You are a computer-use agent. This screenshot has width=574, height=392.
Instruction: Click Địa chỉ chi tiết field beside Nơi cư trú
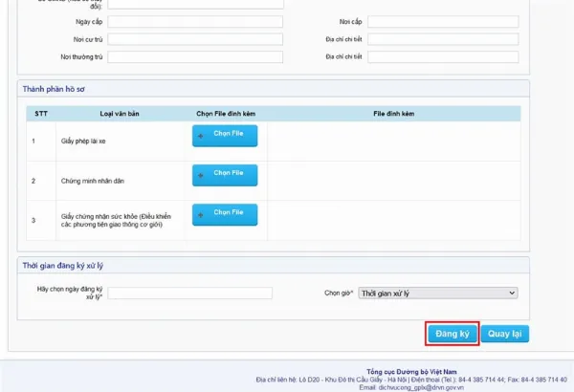point(442,40)
